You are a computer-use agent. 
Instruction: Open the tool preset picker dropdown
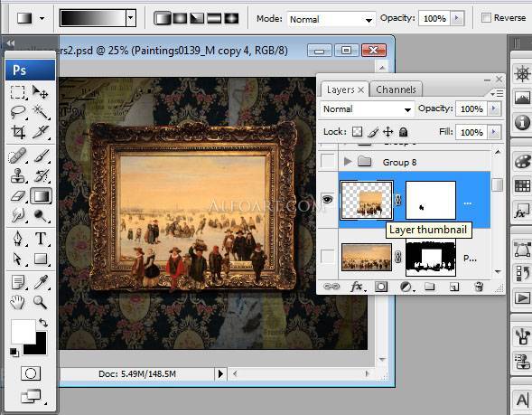click(42, 18)
